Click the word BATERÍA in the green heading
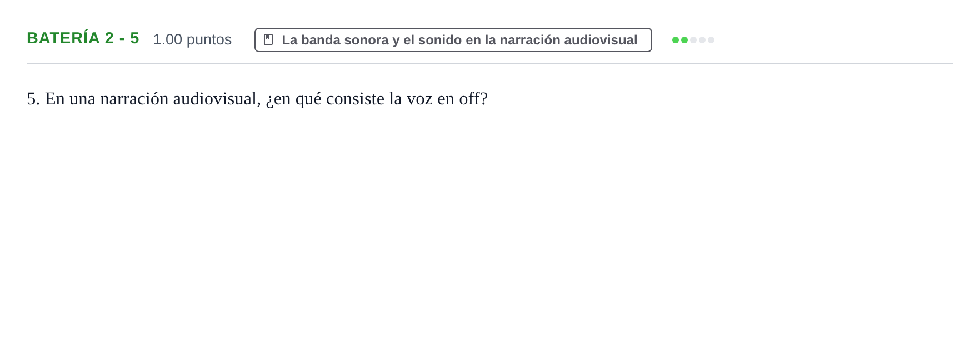Screen dimensions: 980x344 (x=63, y=38)
